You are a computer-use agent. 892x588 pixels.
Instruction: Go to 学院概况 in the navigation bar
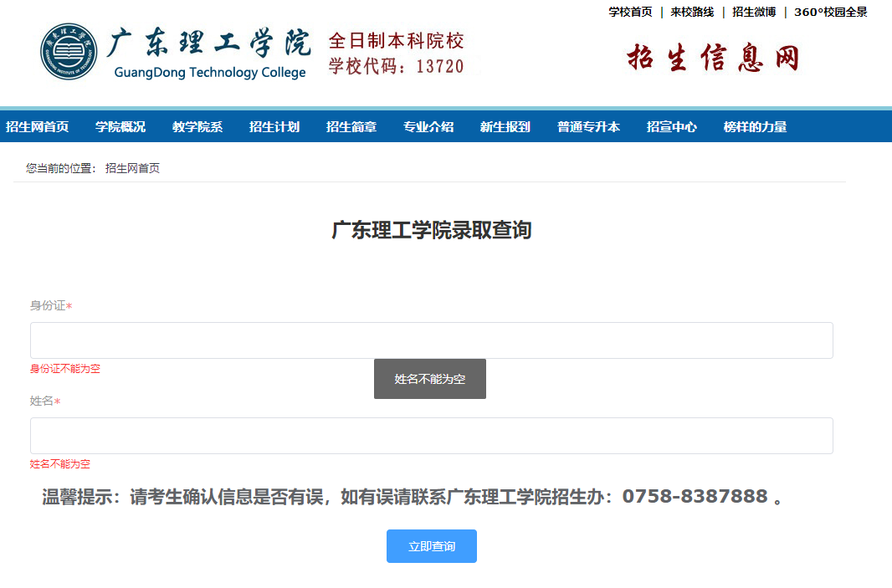[x=120, y=127]
